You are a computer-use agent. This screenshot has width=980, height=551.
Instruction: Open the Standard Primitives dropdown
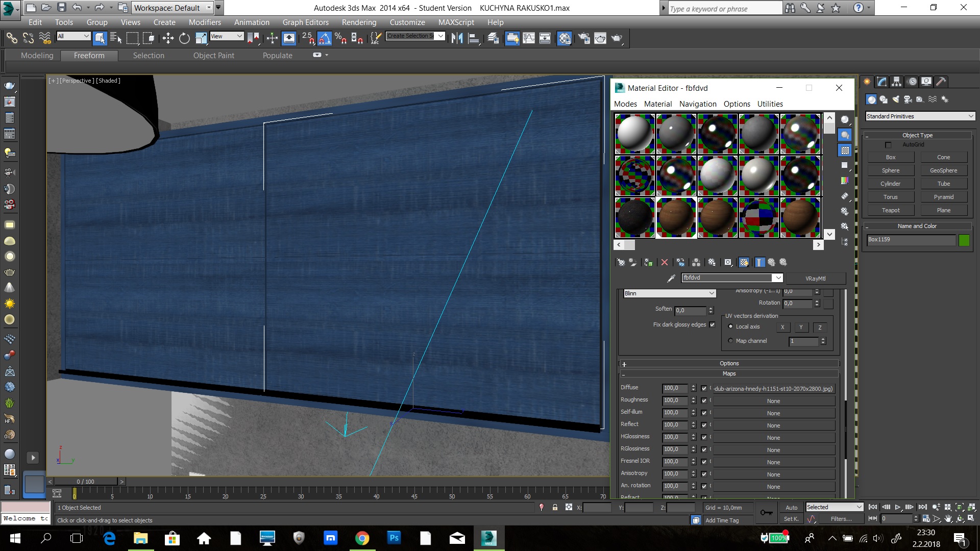point(920,116)
